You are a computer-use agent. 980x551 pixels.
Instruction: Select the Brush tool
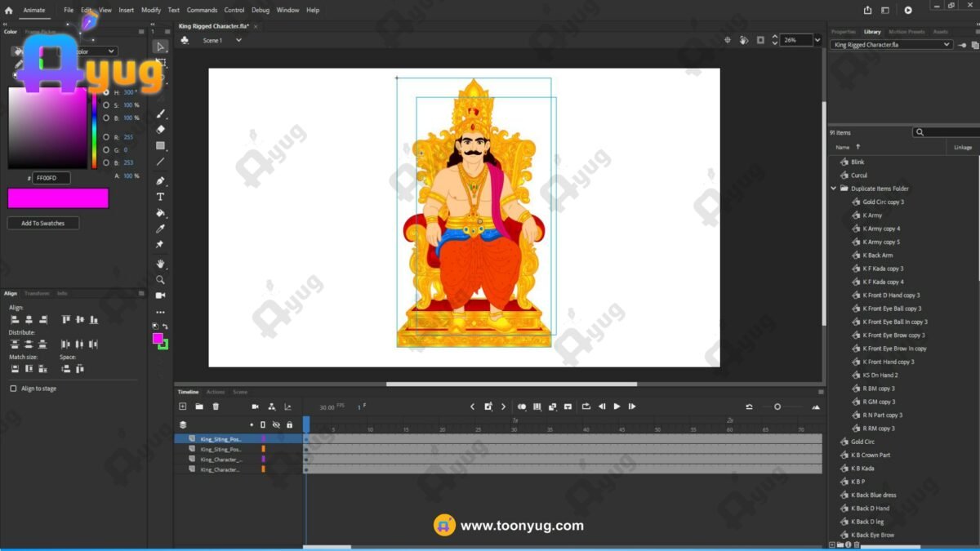161,113
